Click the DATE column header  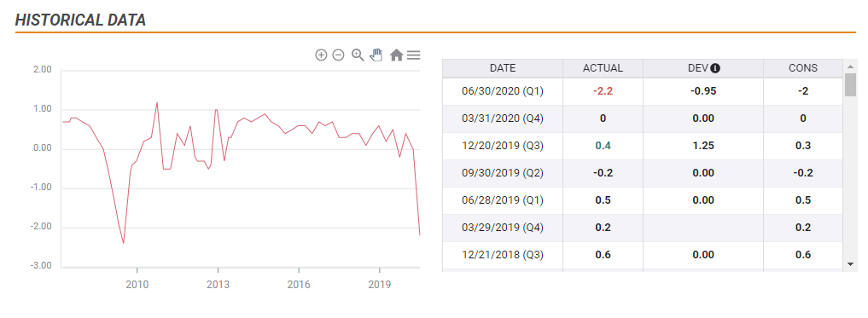pyautogui.click(x=503, y=68)
